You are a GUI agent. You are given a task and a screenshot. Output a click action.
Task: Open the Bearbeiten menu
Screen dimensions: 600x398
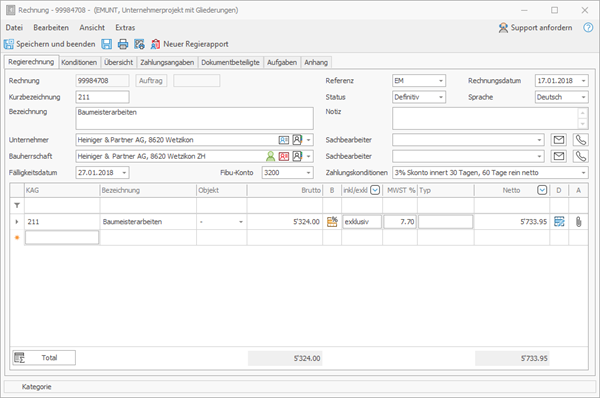51,28
